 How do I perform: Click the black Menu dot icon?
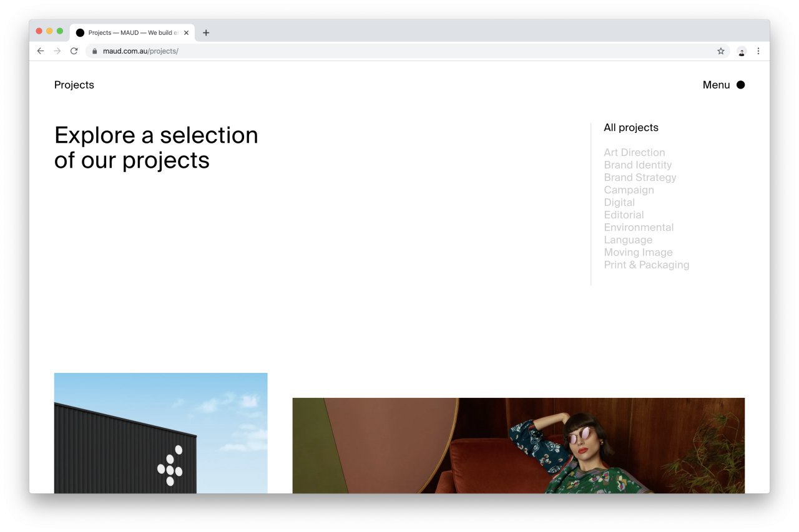[740, 85]
